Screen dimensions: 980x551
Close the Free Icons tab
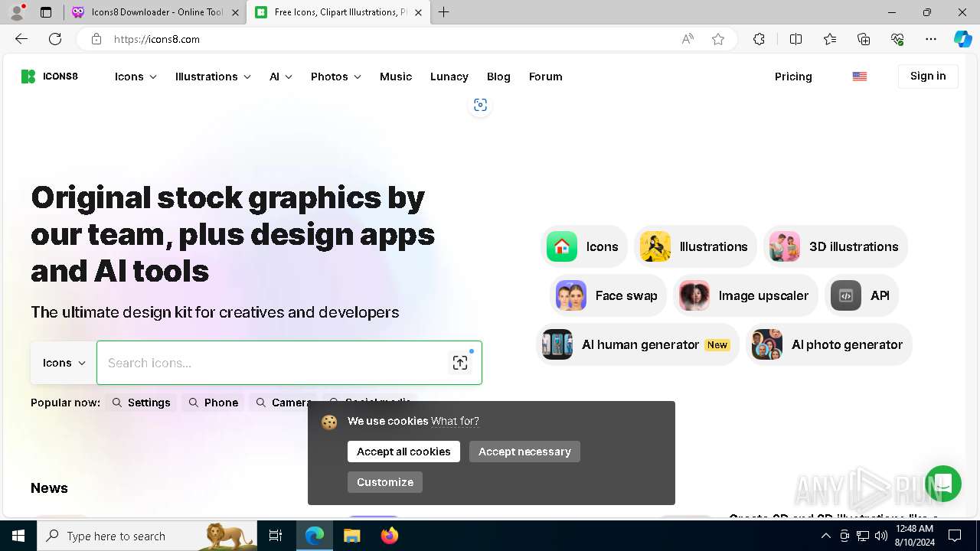[418, 12]
